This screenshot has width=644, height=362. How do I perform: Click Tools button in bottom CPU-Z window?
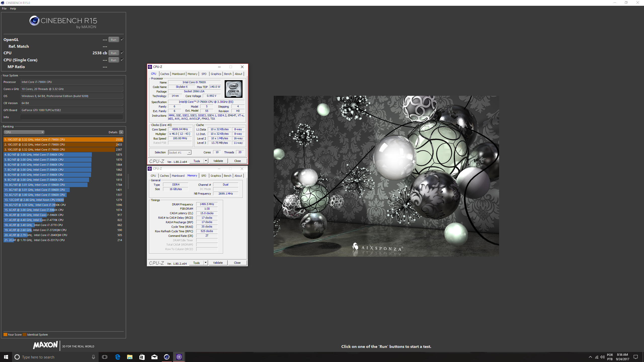click(196, 263)
